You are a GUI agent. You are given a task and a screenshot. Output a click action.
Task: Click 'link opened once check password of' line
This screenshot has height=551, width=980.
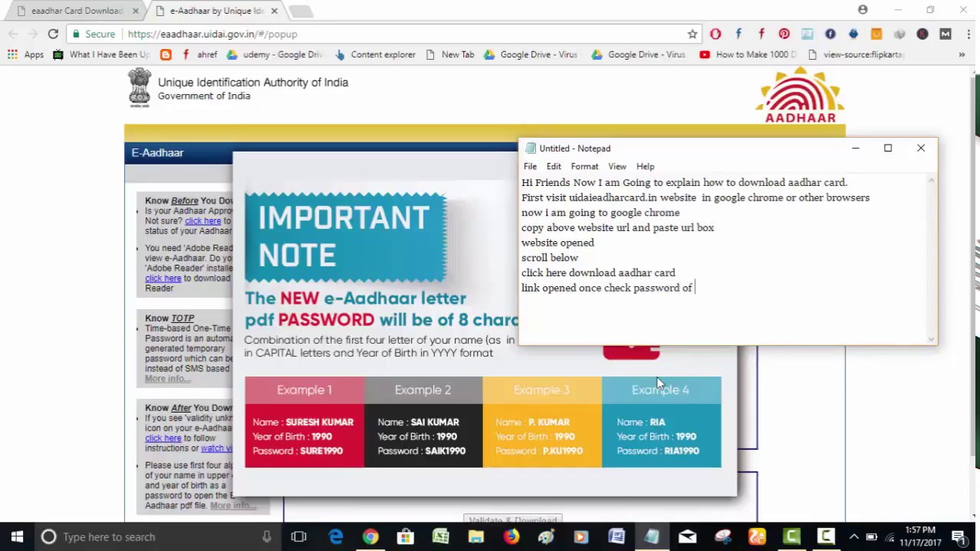[606, 288]
